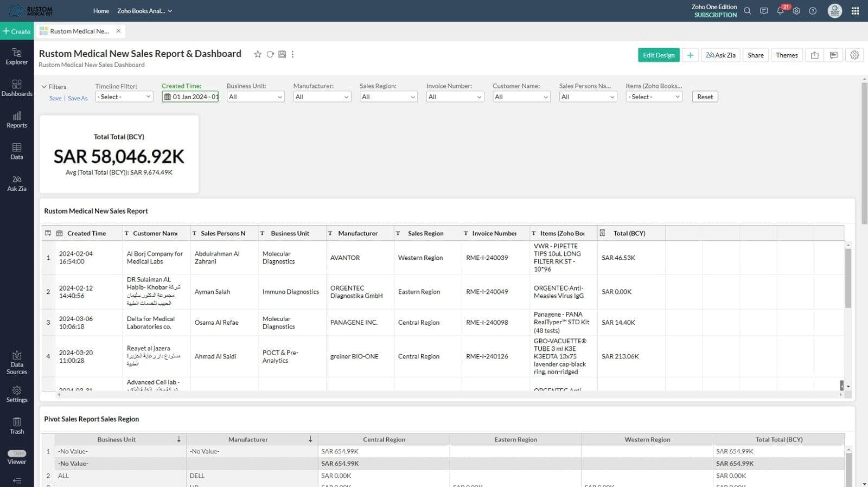Mark the dashboard as favorite with the star
Viewport: 868px width, 487px height.
258,54
